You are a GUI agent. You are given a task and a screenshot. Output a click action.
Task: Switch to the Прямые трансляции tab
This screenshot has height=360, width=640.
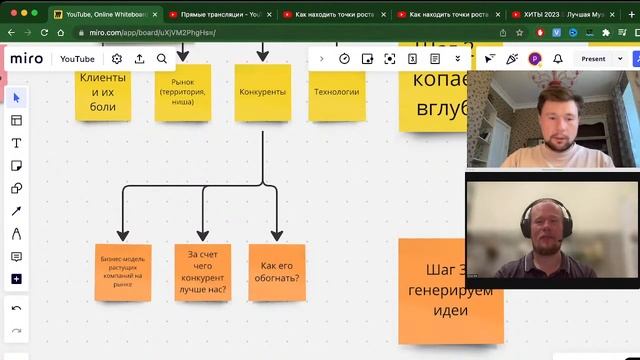pos(220,14)
